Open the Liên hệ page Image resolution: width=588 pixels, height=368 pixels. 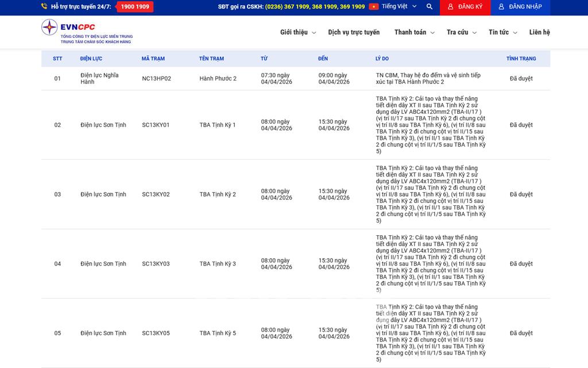coord(539,33)
